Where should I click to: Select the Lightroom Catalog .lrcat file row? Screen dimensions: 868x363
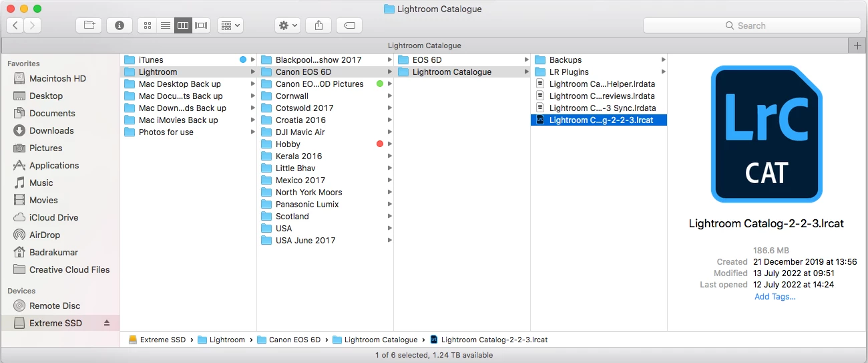599,120
